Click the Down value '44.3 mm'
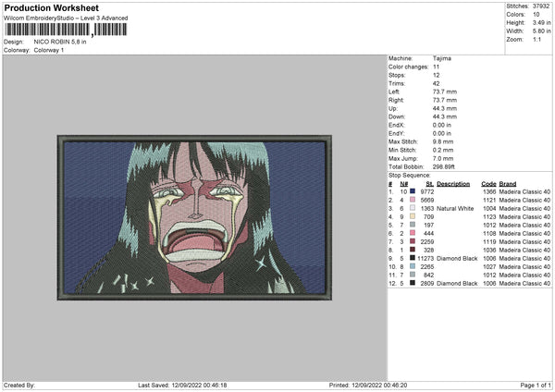Image resolution: width=555 pixels, height=392 pixels. [x=445, y=116]
